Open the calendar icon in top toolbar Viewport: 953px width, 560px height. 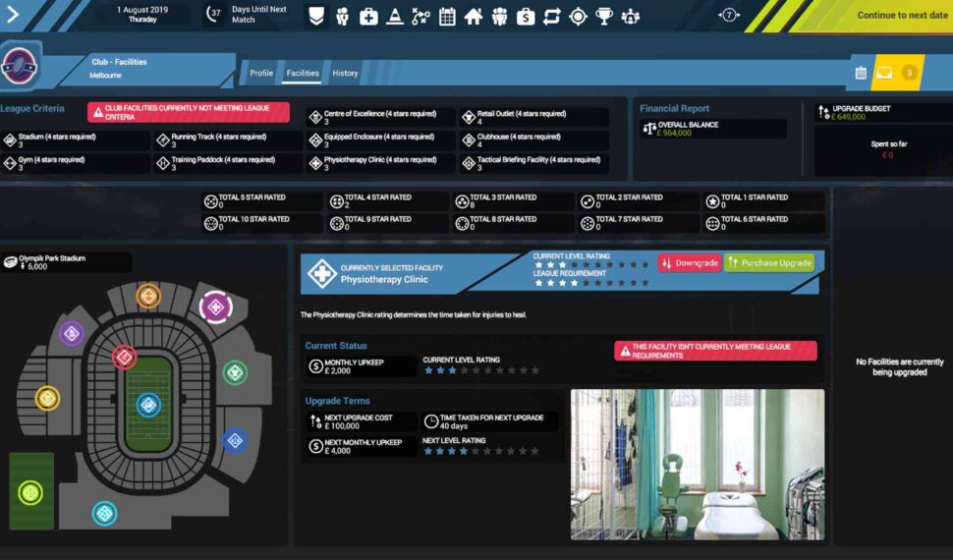tap(447, 17)
